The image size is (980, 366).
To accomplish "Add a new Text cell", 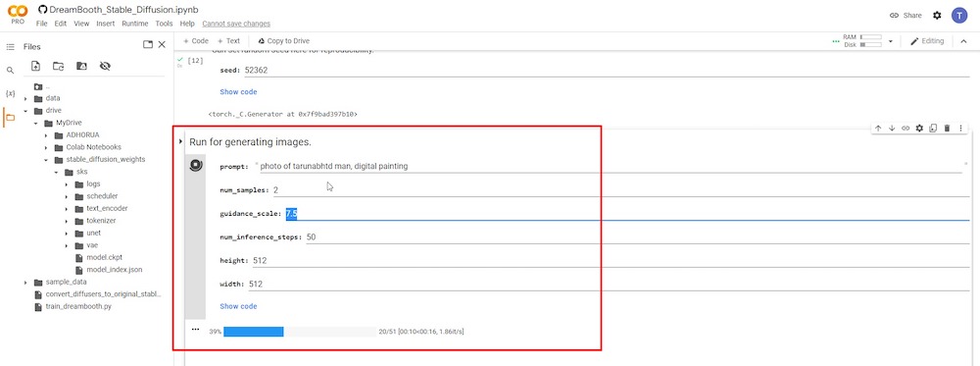I will [228, 40].
